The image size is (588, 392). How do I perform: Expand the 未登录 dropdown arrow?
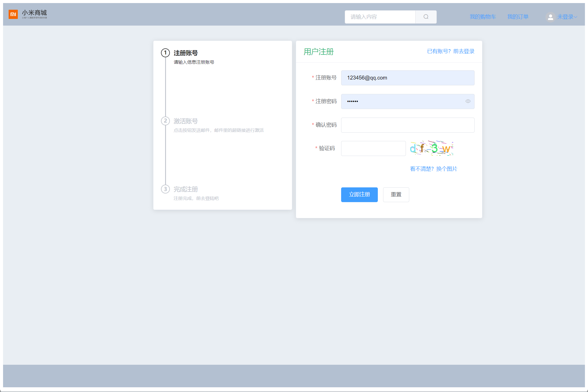tap(575, 17)
